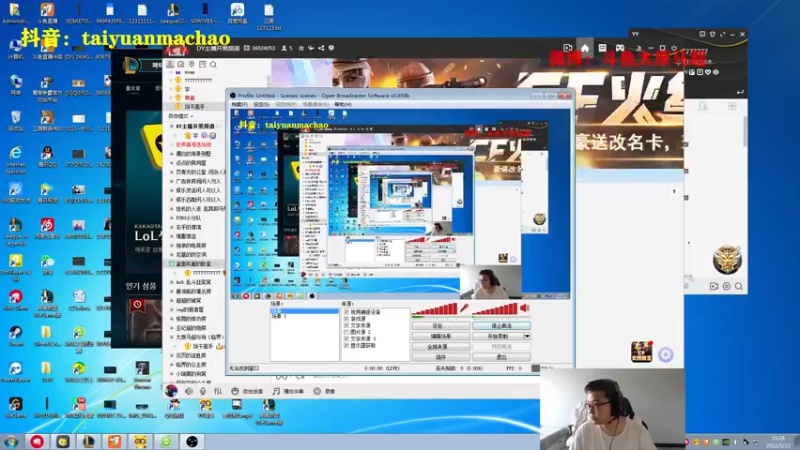Click 自由发言 in YY bottom bar
Image resolution: width=800 pixels, height=450 pixels.
[x=247, y=391]
